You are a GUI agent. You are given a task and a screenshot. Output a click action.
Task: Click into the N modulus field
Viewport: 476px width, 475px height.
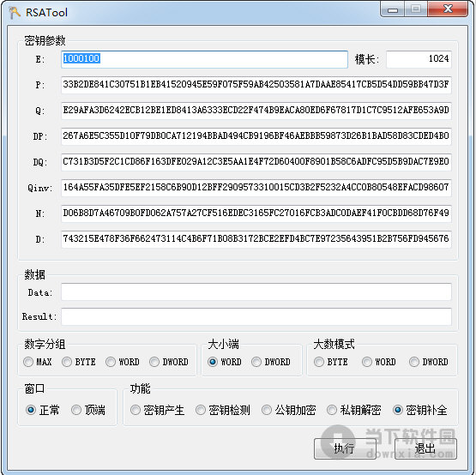[256, 213]
